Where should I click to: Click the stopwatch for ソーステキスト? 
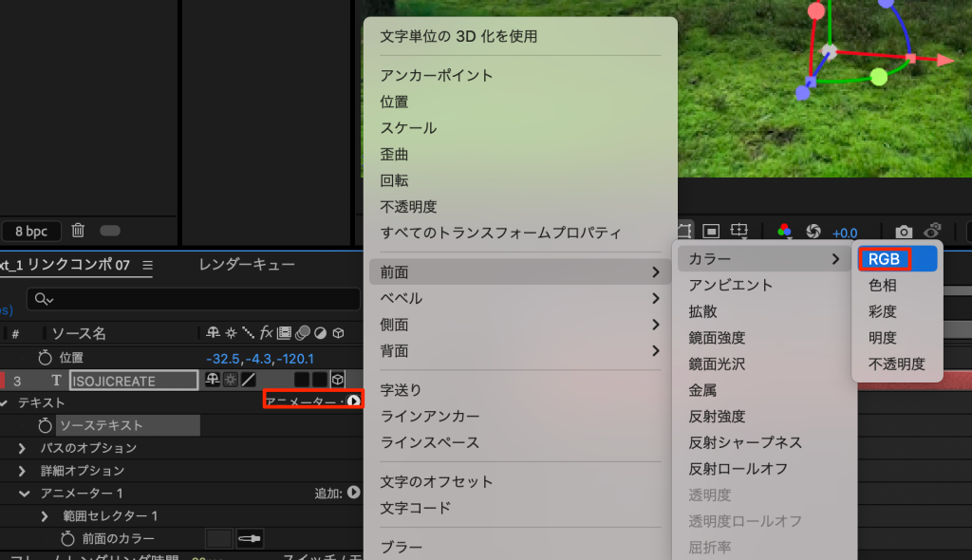(45, 425)
